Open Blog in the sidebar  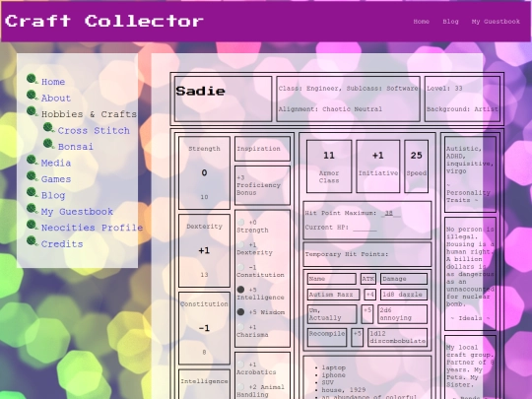coord(53,195)
